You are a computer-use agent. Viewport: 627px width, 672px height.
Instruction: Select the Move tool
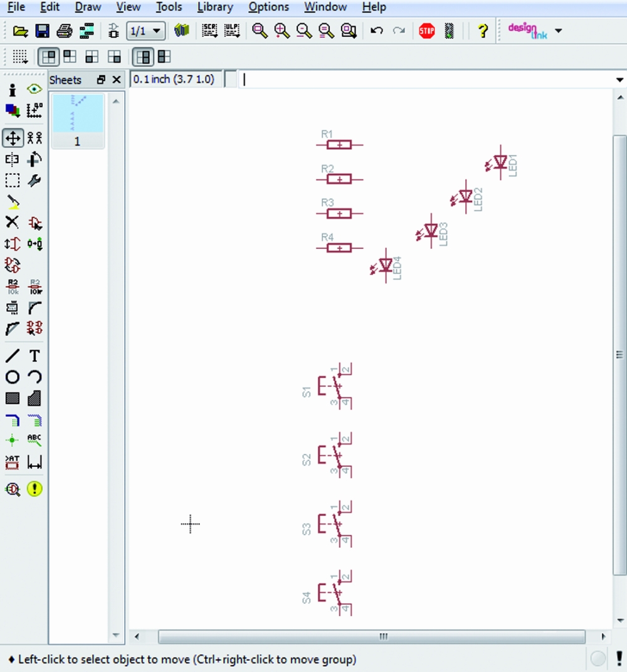pyautogui.click(x=13, y=138)
